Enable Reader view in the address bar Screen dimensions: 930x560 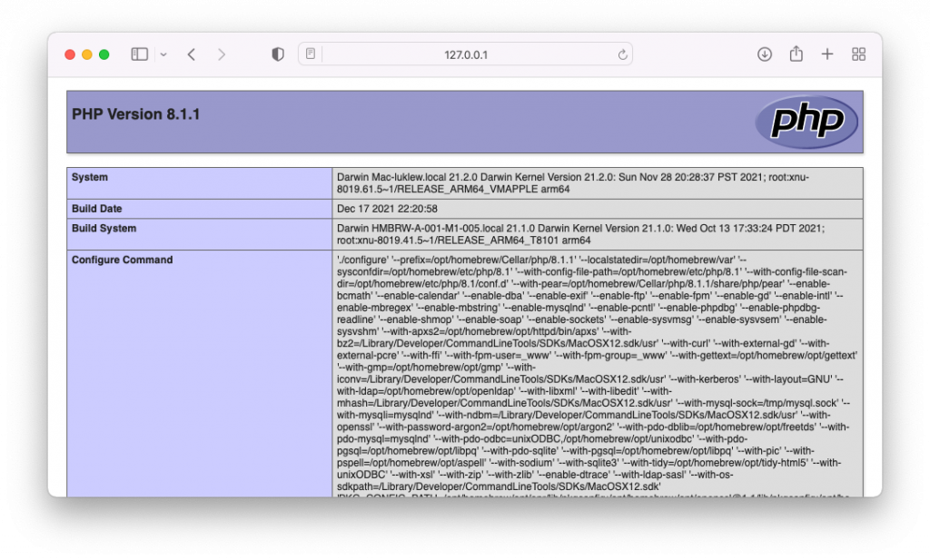(x=309, y=54)
